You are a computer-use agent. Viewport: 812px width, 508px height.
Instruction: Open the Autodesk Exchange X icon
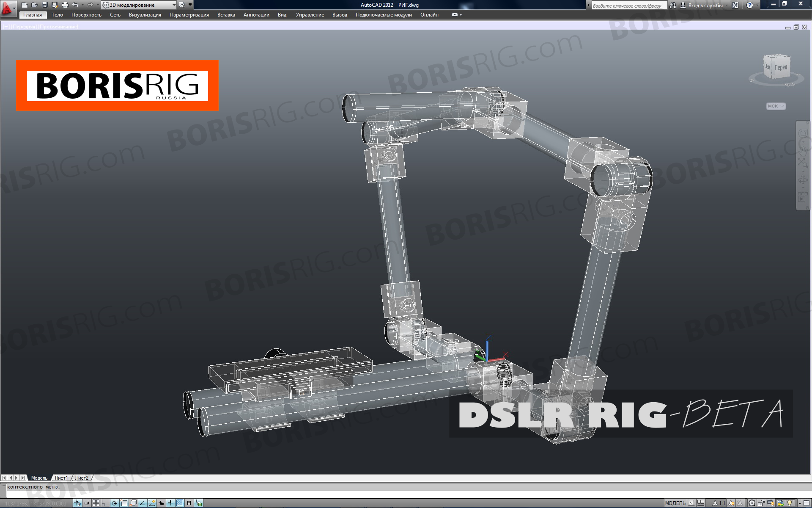735,6
